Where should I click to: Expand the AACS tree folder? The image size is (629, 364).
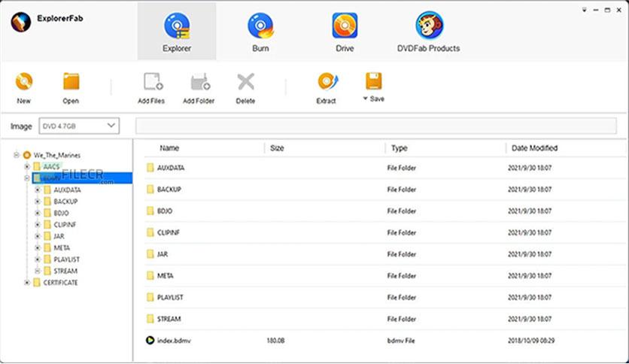(x=27, y=166)
